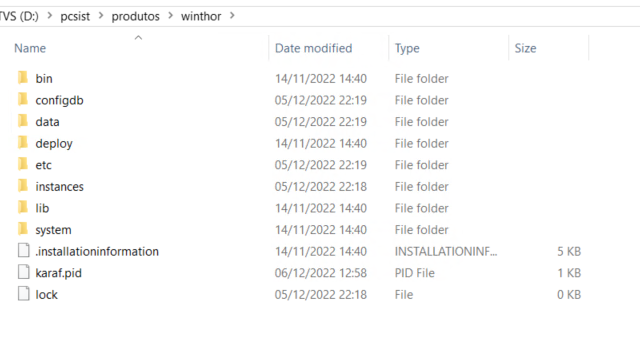
Task: Go to the pcsist breadcrumb folder
Action: pyautogui.click(x=75, y=16)
